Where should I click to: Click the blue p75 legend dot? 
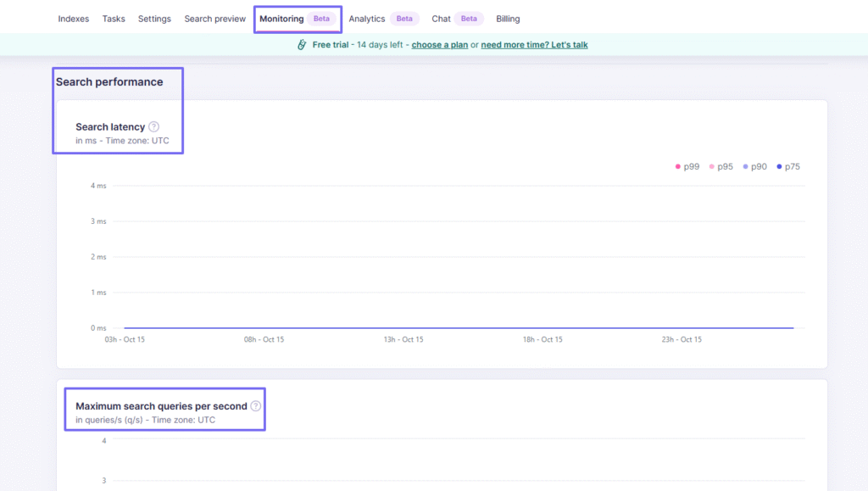tap(779, 166)
